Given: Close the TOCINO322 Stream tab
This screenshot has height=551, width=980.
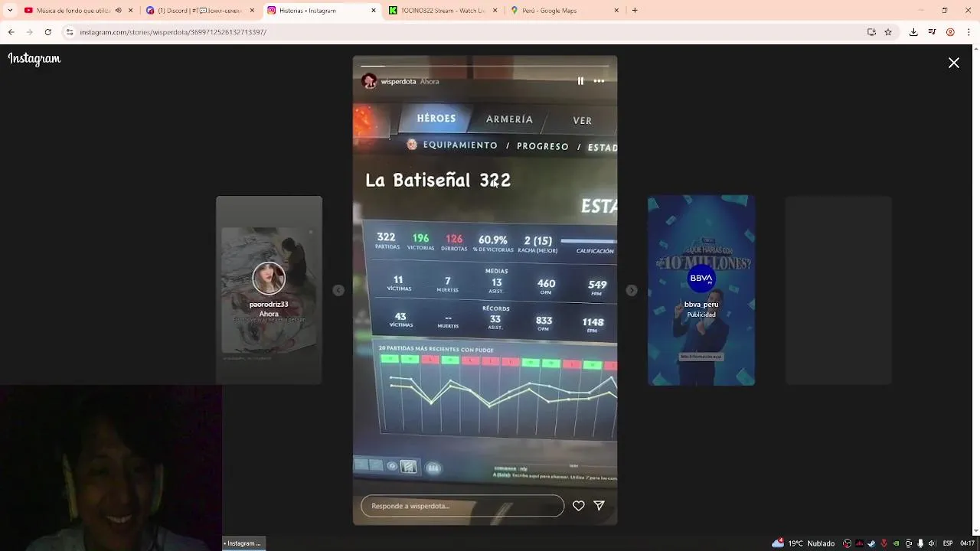Looking at the screenshot, I should pos(495,11).
